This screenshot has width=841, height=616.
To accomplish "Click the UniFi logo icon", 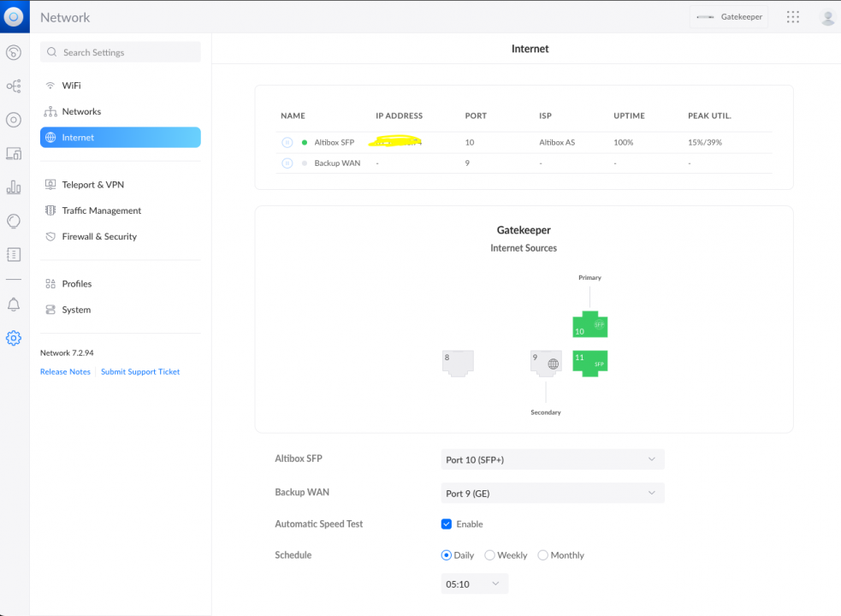I will click(x=14, y=16).
